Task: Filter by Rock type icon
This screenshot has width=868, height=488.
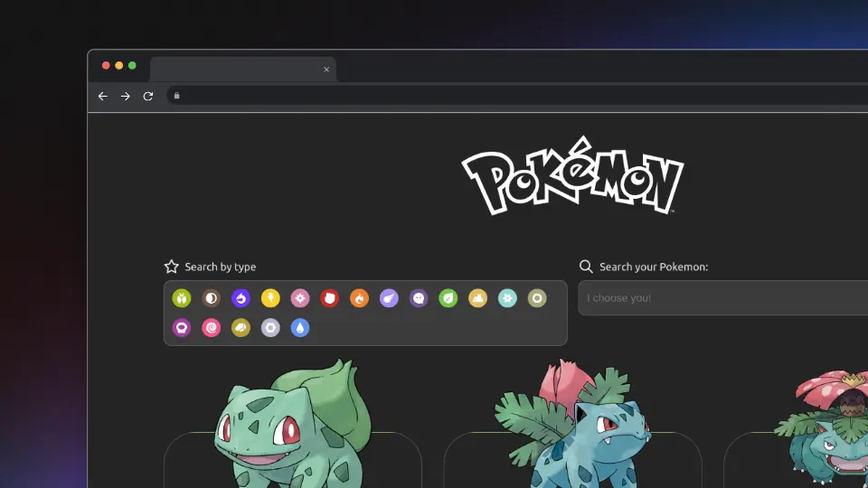Action: 241,327
